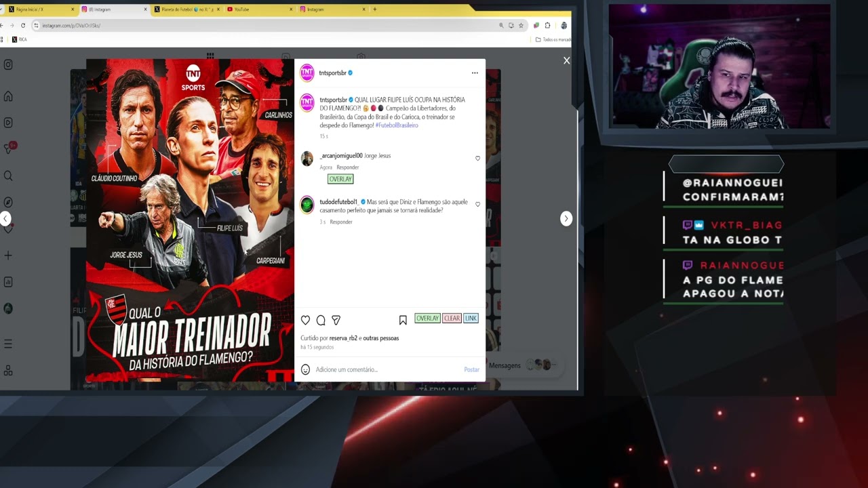Click the Flamengo coaches post image
The height and width of the screenshot is (488, 868).
click(x=190, y=220)
